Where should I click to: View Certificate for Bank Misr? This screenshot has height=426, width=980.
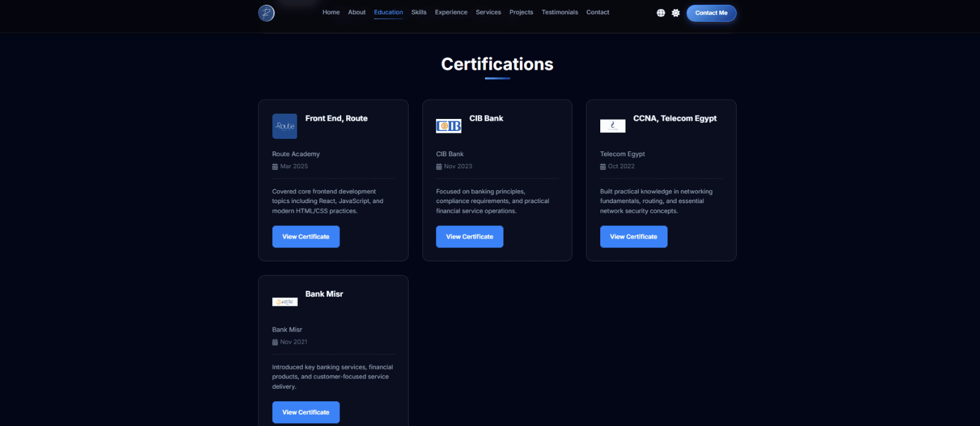[x=306, y=412]
